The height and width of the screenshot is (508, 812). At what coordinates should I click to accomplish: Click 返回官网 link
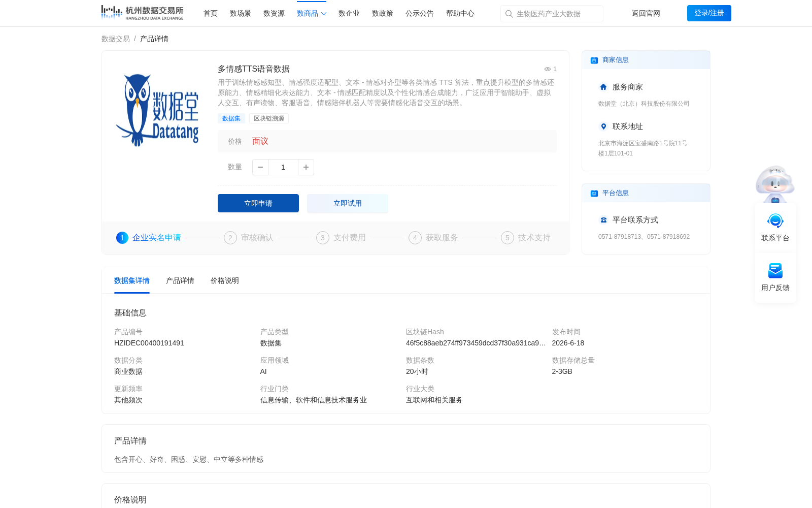pyautogui.click(x=646, y=13)
